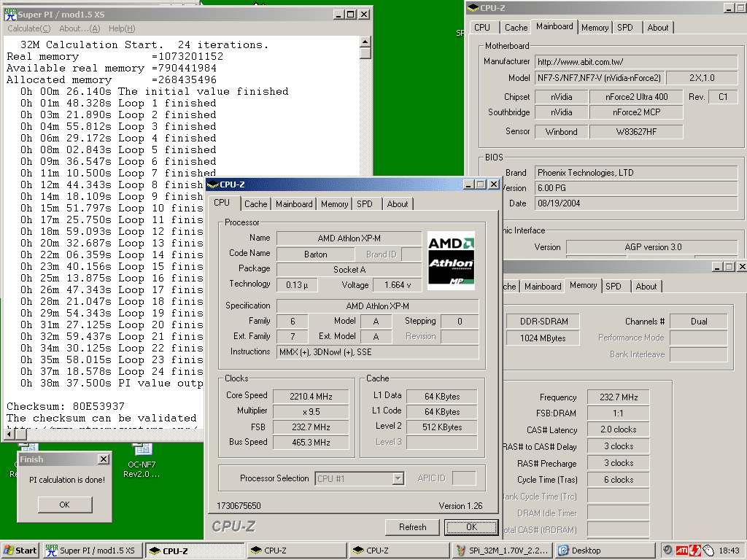Click the Voltage 1.664 v value
The height and width of the screenshot is (560, 747).
[397, 285]
